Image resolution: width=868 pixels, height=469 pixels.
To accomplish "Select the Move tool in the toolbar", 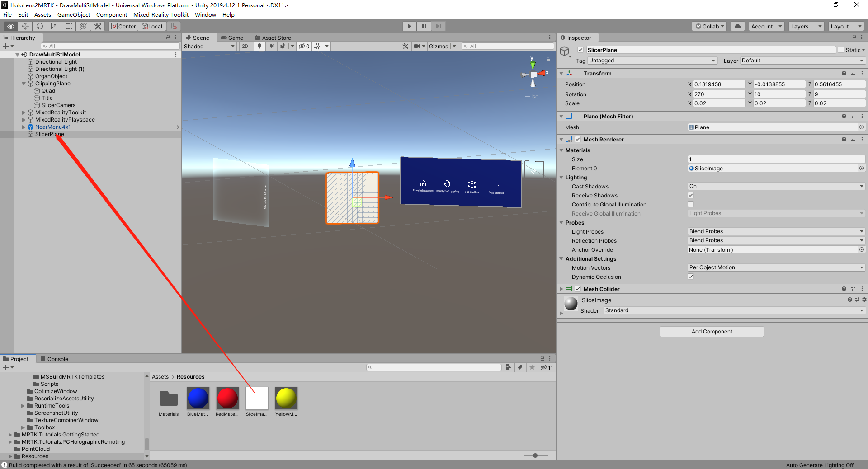I will pos(25,26).
